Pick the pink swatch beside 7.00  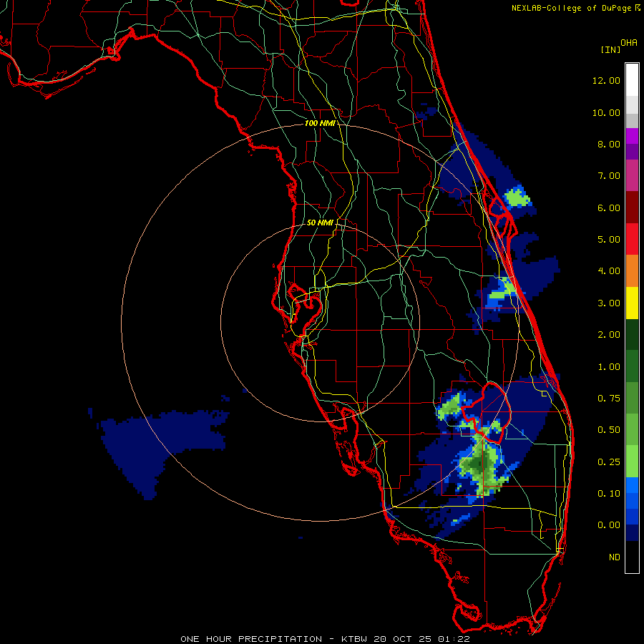tap(632, 176)
